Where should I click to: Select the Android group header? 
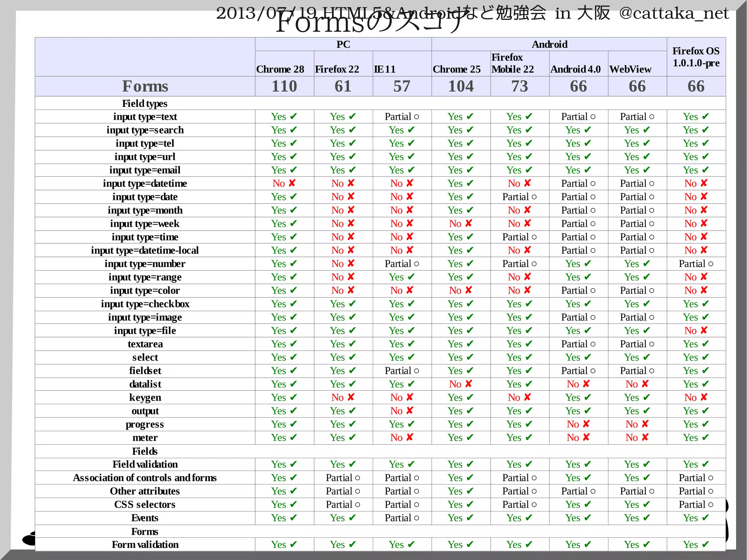[549, 45]
